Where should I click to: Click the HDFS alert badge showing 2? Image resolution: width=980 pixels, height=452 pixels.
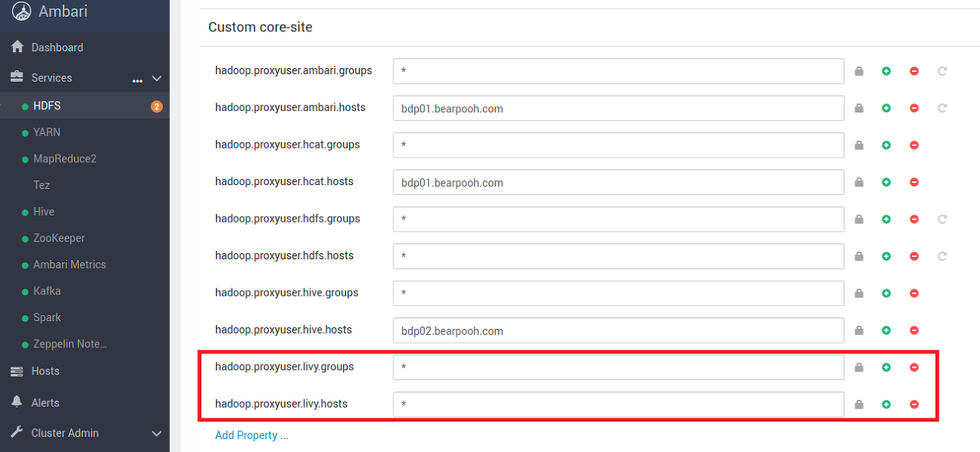coord(157,106)
